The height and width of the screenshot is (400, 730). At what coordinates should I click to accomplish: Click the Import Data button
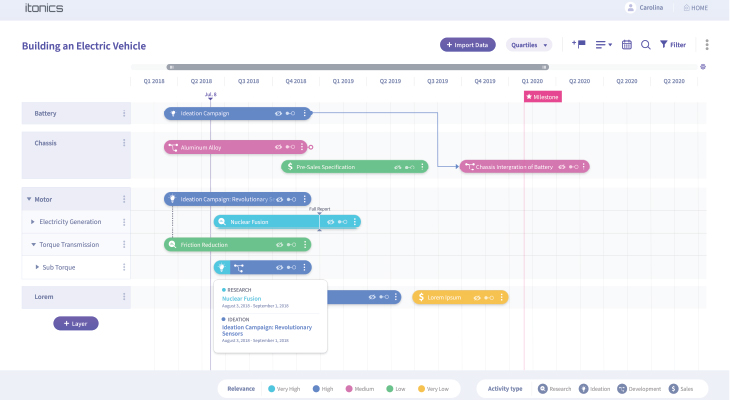pyautogui.click(x=467, y=45)
